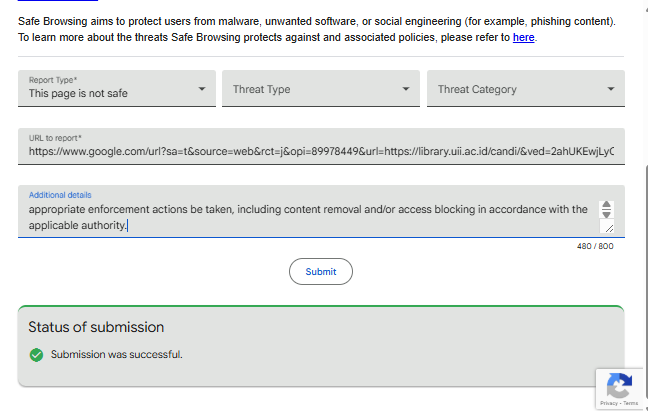Image resolution: width=648 pixels, height=411 pixels.
Task: Click the Additional details resize handle
Action: [x=607, y=228]
